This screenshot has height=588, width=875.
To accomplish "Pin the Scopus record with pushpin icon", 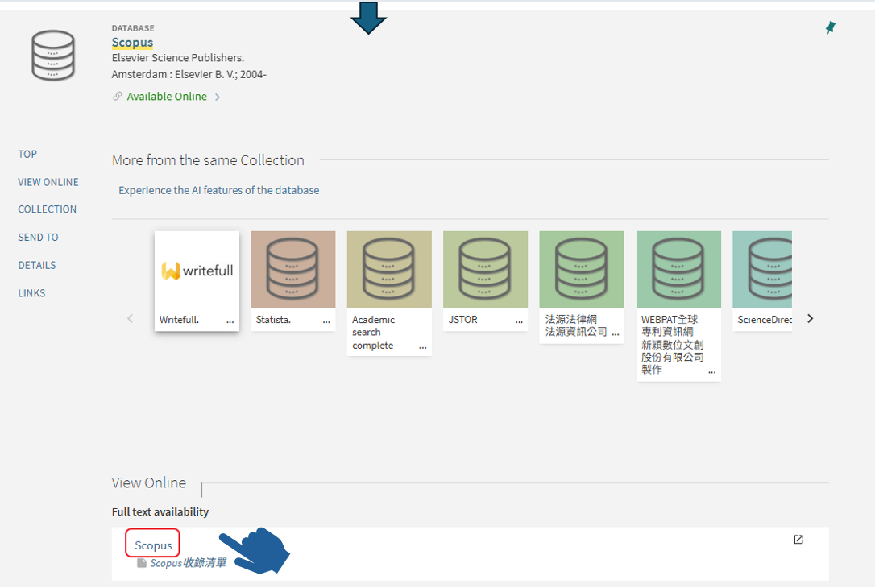I will [831, 27].
